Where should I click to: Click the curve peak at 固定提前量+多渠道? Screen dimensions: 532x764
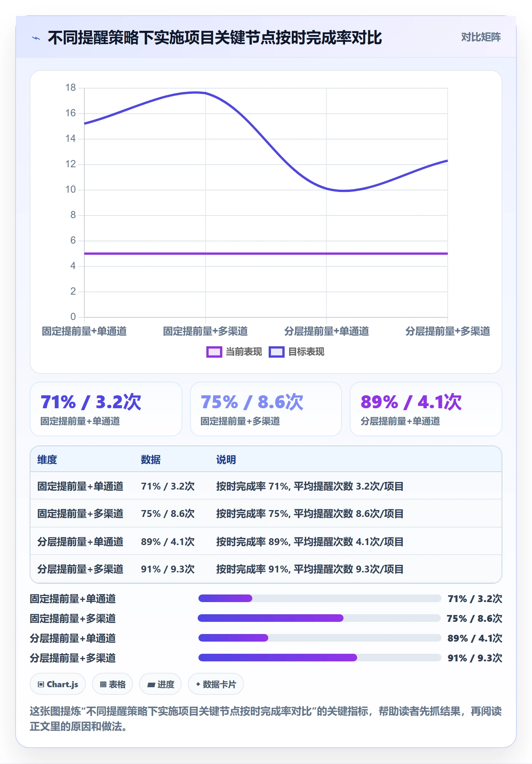(205, 93)
